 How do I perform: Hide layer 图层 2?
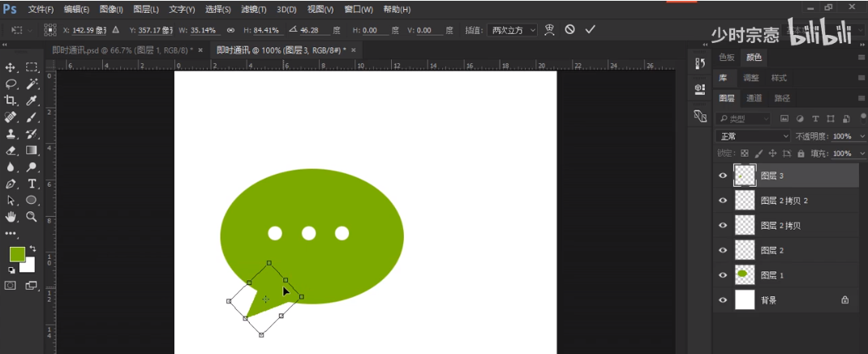point(723,250)
